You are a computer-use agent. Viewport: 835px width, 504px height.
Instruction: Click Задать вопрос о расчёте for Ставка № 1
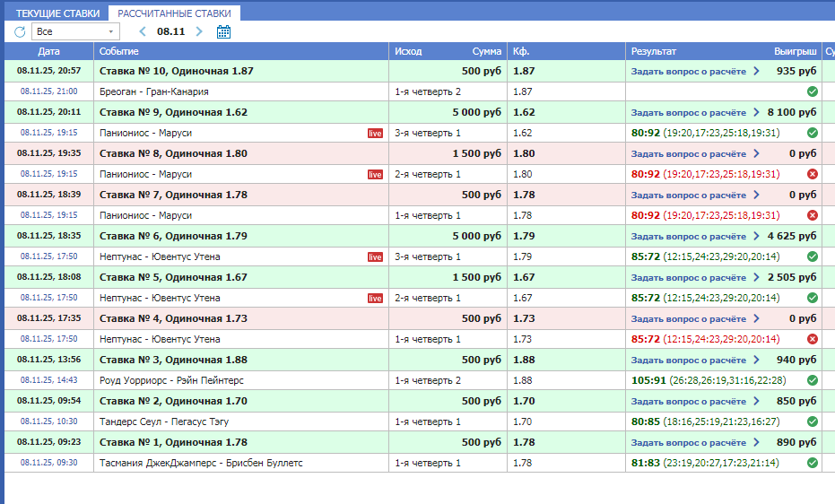688,443
